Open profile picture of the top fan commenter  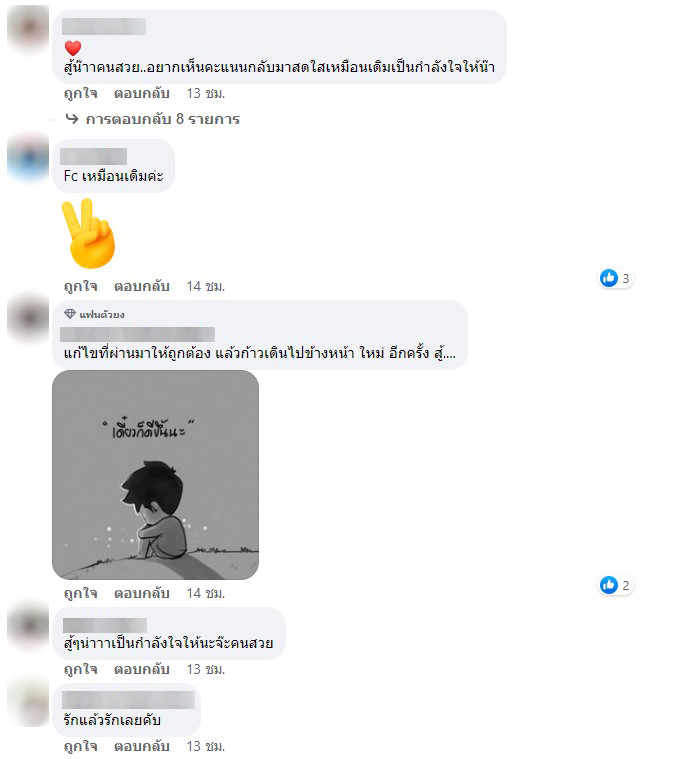click(x=28, y=319)
